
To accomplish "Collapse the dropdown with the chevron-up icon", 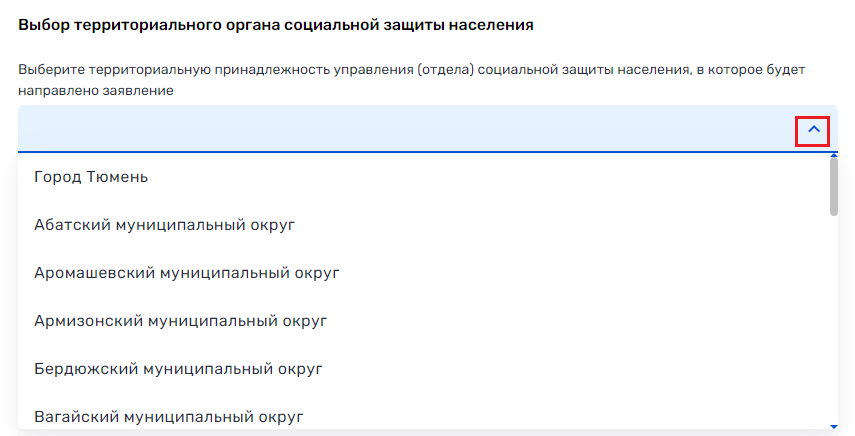I will pos(814,130).
